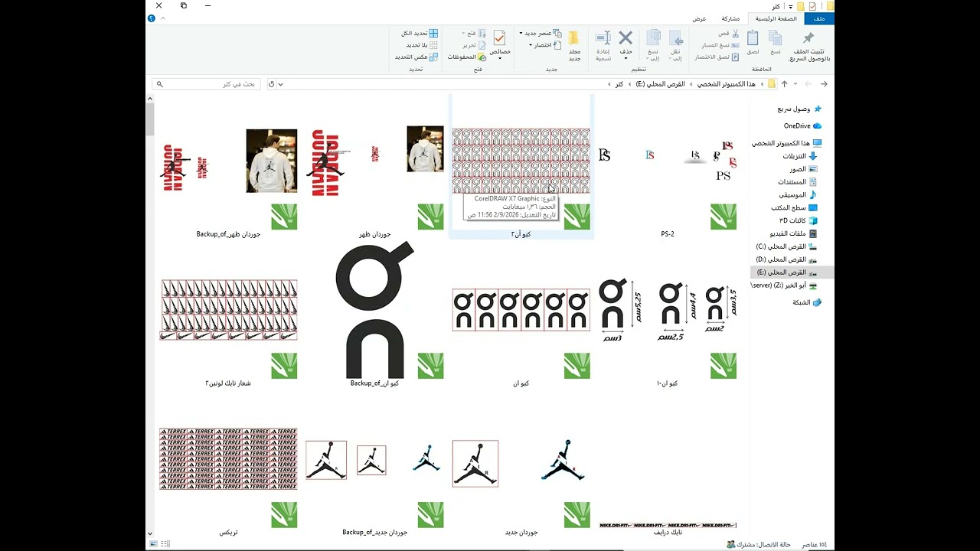The width and height of the screenshot is (980, 551).
Task: Click Pin to Quick Access (تثبيت الملف)
Action: [x=808, y=47]
